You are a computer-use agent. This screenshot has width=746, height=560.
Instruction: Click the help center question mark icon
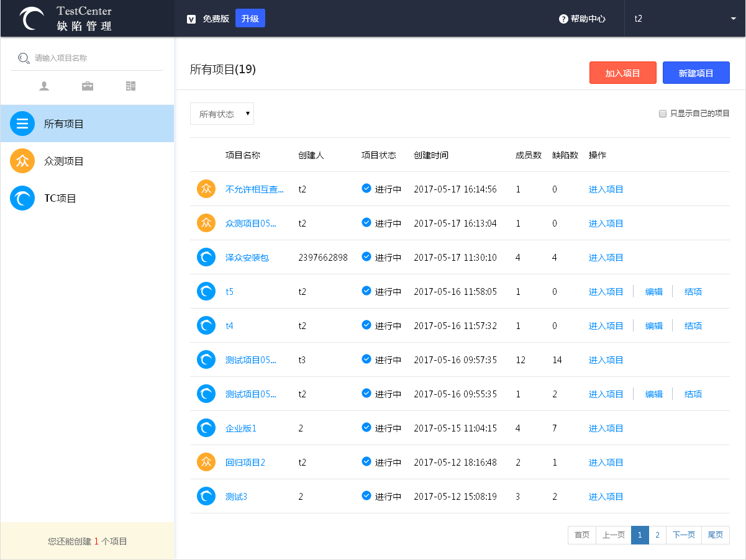click(563, 19)
